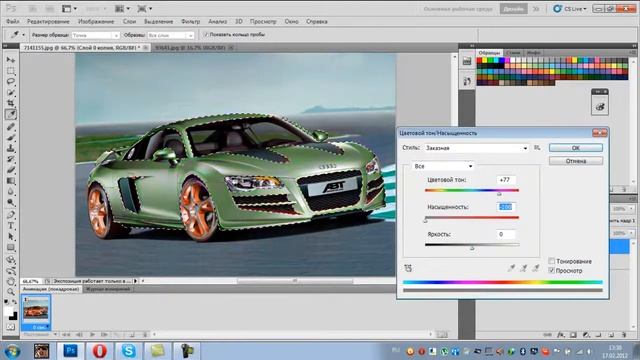This screenshot has height=360, width=640.
Task: Select the Healing Brush tool
Action: pos(11,127)
